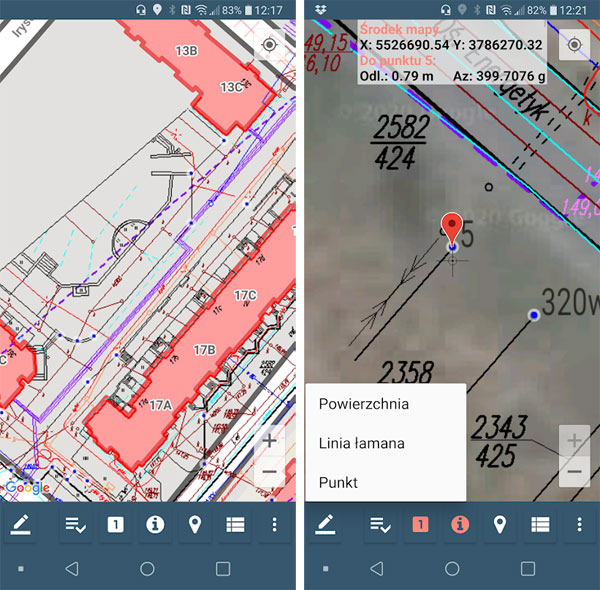
Task: Select Powierzchnia from the popup menu
Action: (x=386, y=404)
